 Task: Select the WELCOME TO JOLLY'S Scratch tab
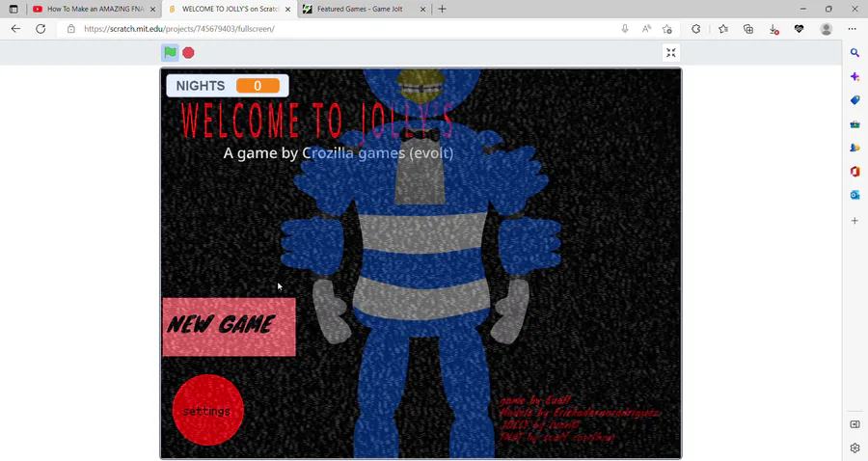[x=230, y=9]
